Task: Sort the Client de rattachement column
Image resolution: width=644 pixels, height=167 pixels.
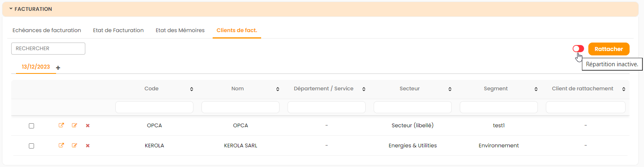Action: tap(624, 89)
